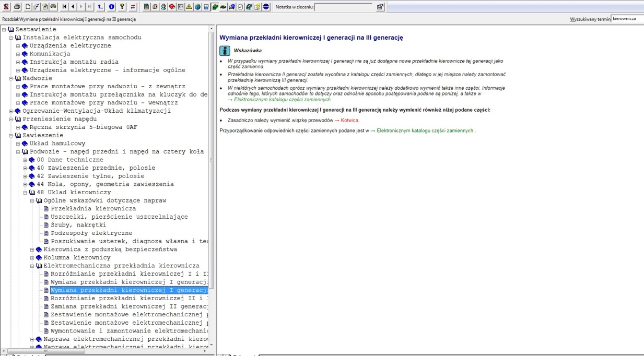
Task: Collapse the Przeniesienie napędu branch
Action: (x=11, y=119)
